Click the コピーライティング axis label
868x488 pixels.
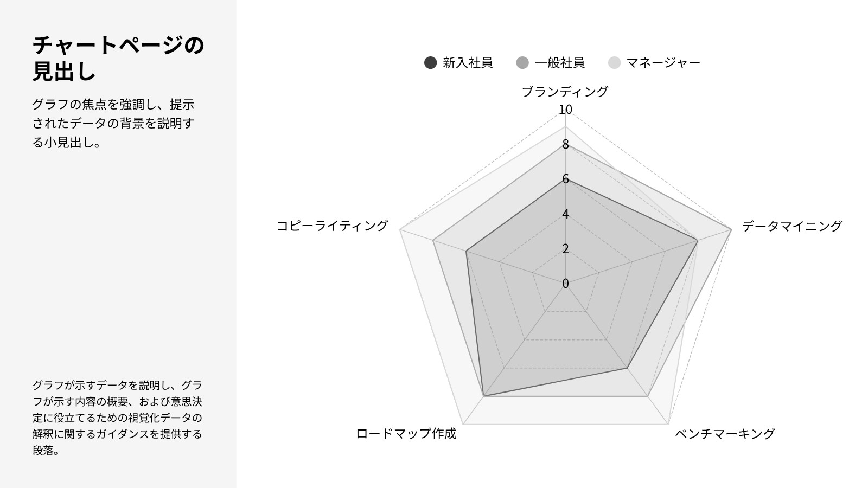(333, 226)
